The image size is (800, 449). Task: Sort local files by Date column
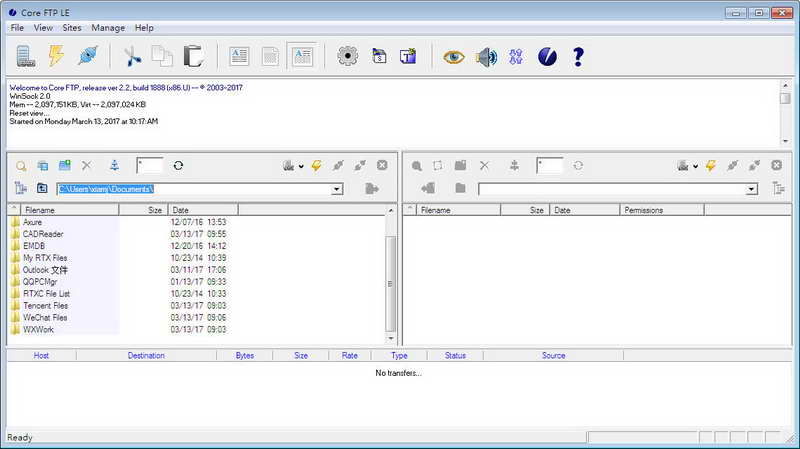(203, 210)
